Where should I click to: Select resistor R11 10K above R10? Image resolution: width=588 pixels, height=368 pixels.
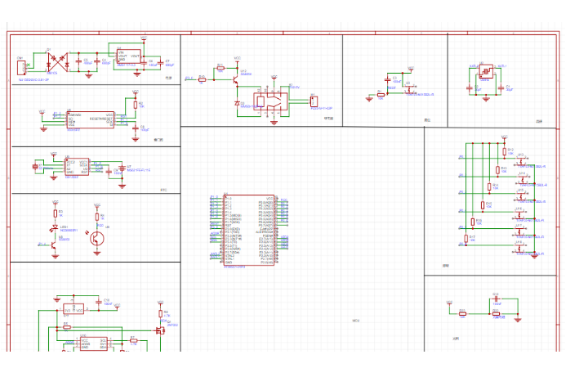[220, 69]
